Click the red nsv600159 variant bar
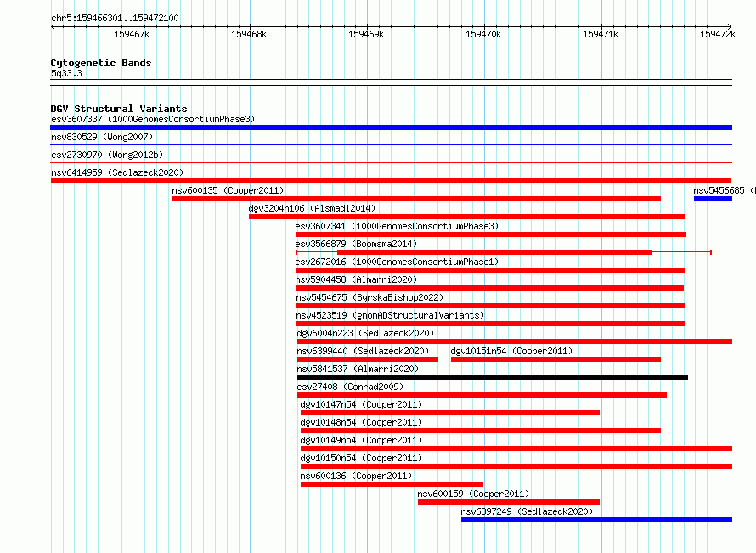 pos(508,502)
